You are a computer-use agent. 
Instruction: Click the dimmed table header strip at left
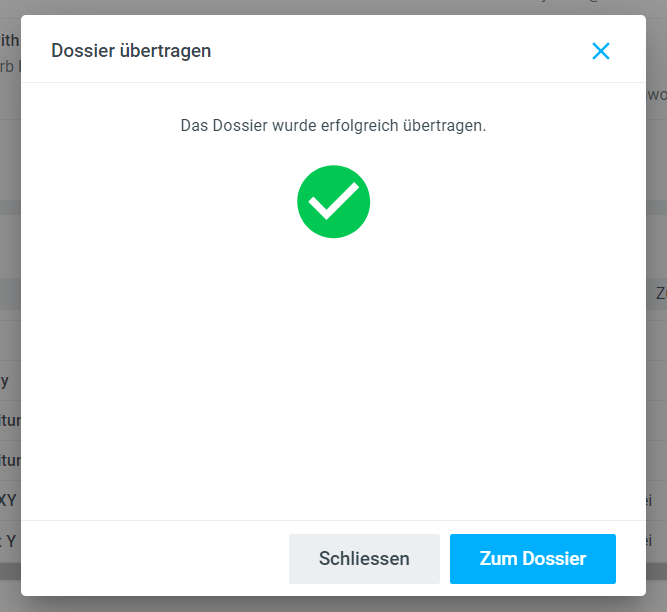(x=9, y=294)
